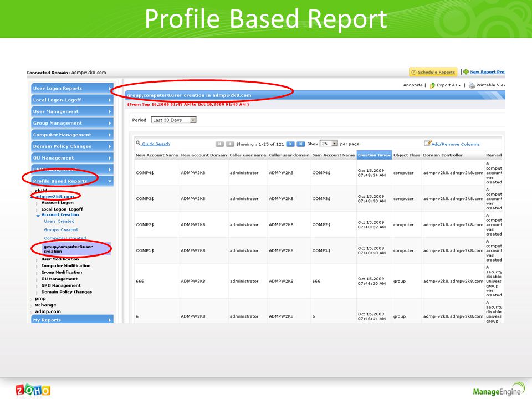Go to previous page arrow icon
This screenshot has height=399, width=532.
pos(230,144)
